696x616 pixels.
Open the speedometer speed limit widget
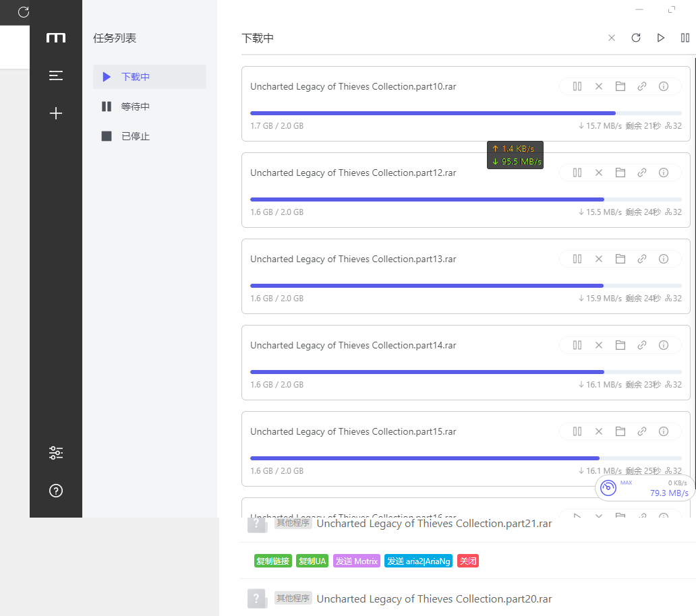[x=608, y=488]
